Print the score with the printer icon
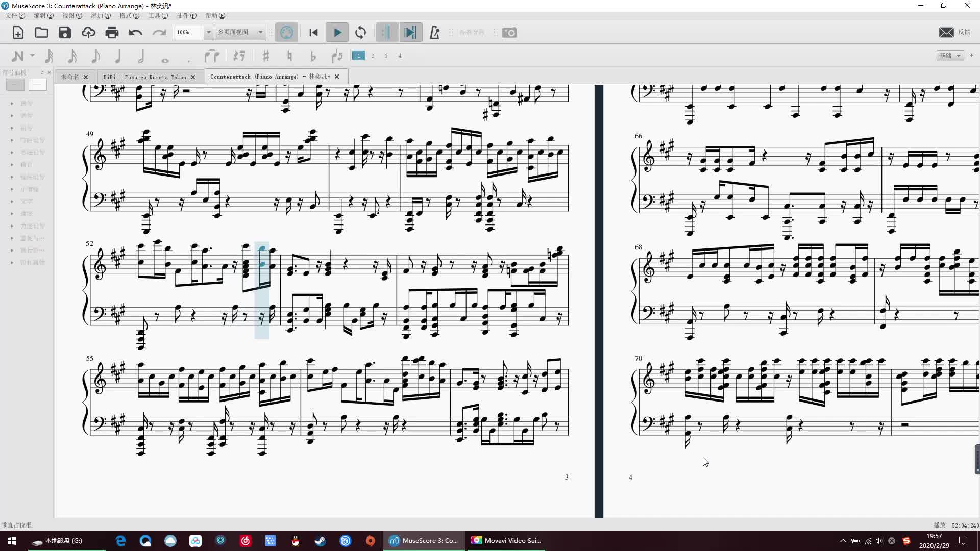This screenshot has height=551, width=980. [x=112, y=33]
